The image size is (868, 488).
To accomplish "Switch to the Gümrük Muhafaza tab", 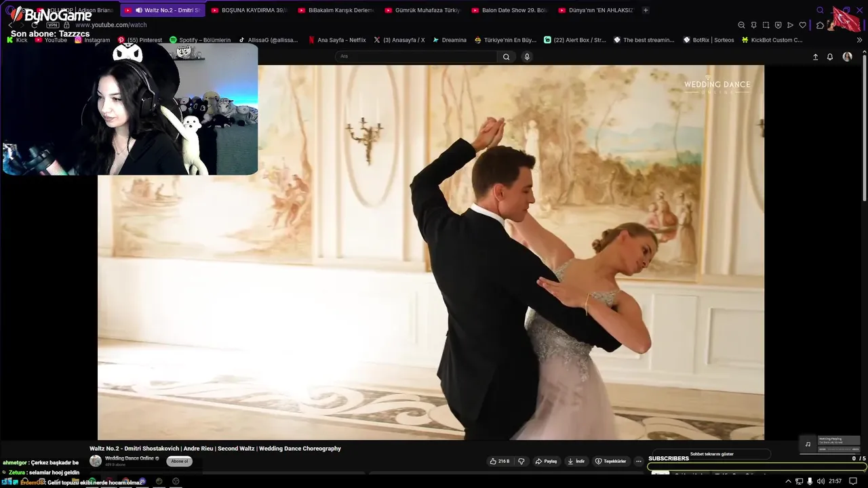I will coord(422,10).
